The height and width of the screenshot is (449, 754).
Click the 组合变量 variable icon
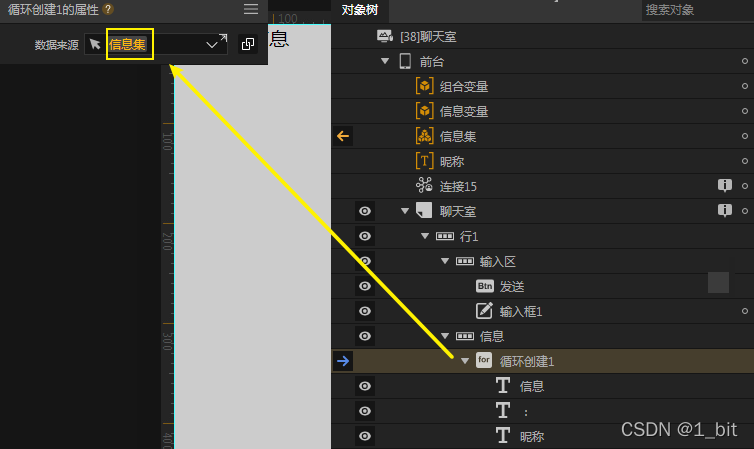(x=424, y=86)
